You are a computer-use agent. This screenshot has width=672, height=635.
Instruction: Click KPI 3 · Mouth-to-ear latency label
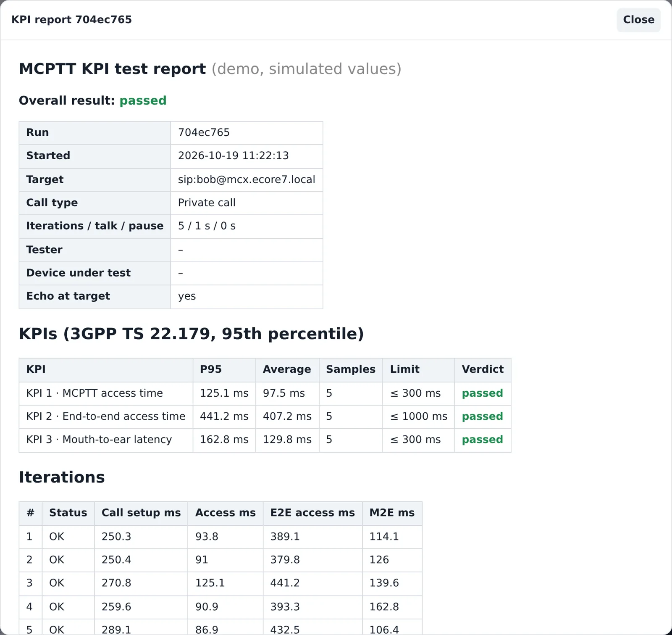click(99, 440)
